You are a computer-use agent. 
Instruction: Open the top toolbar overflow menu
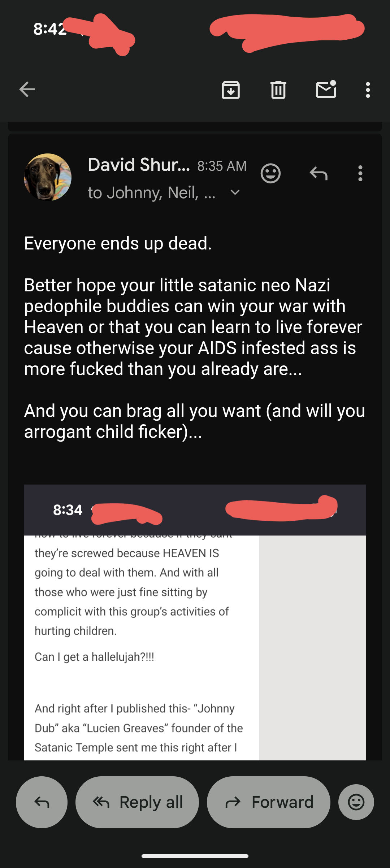[x=368, y=90]
